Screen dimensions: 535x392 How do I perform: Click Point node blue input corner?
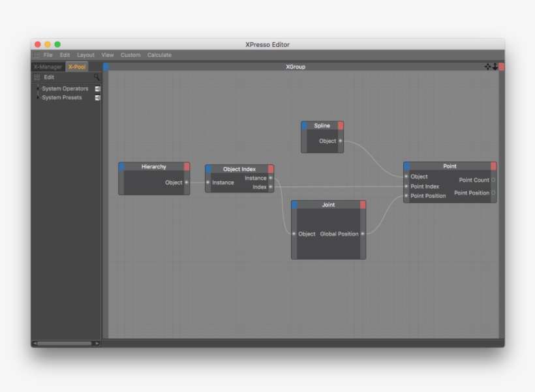point(406,166)
